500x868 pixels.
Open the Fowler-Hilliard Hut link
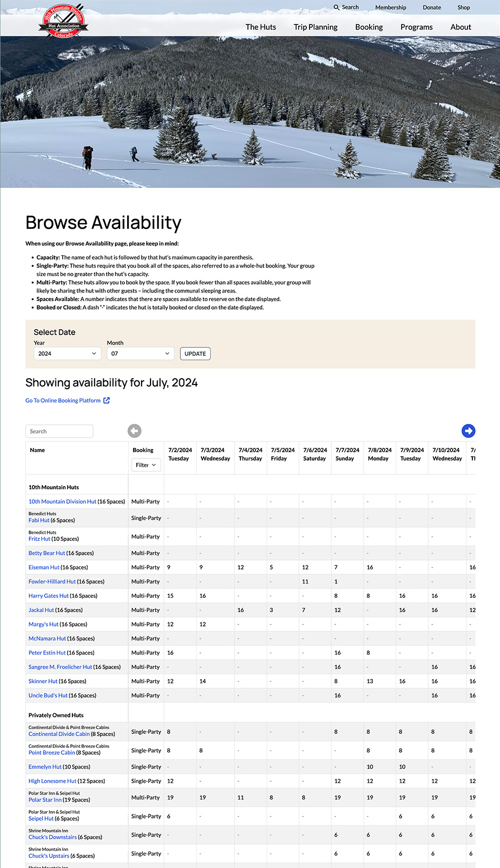coord(52,582)
